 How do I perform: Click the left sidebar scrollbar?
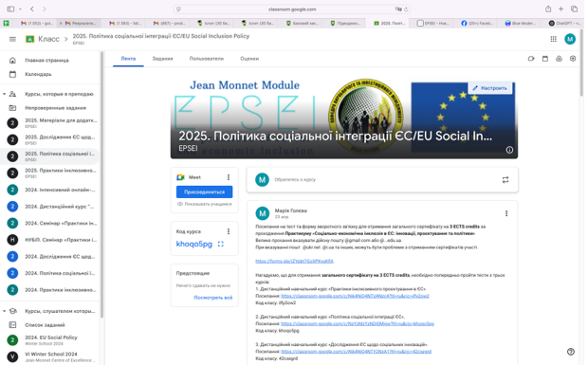coord(102,186)
